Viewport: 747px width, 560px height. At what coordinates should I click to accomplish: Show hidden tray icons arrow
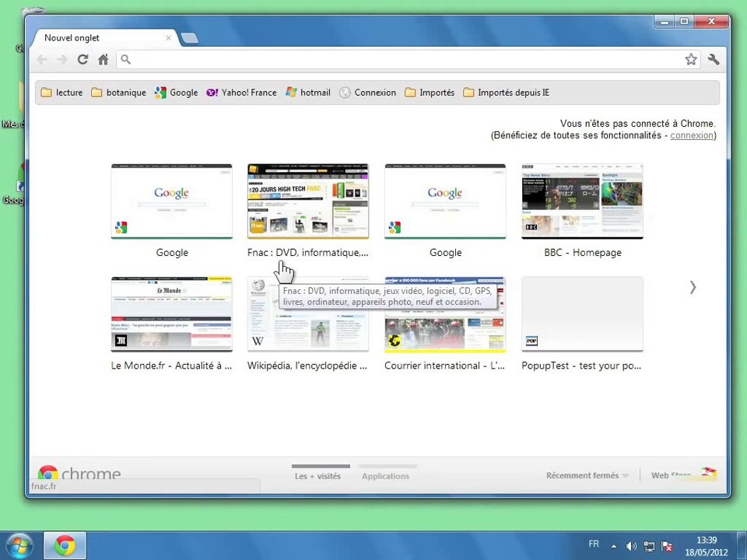[614, 546]
